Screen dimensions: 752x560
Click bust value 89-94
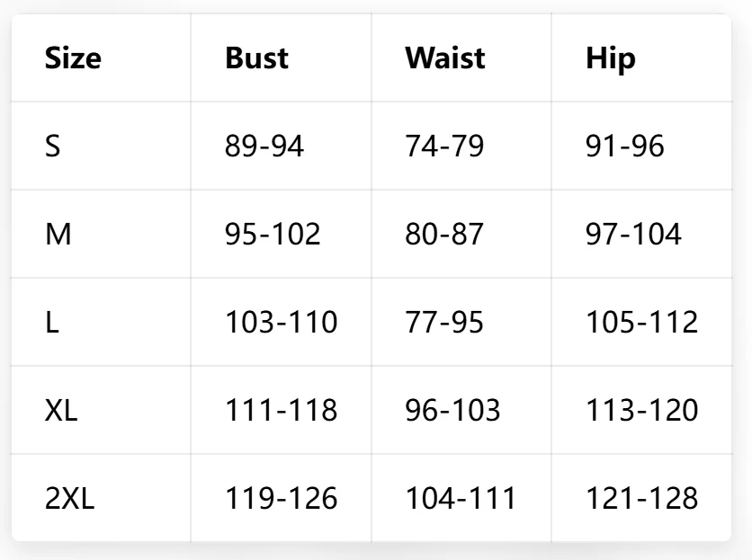[x=264, y=146]
